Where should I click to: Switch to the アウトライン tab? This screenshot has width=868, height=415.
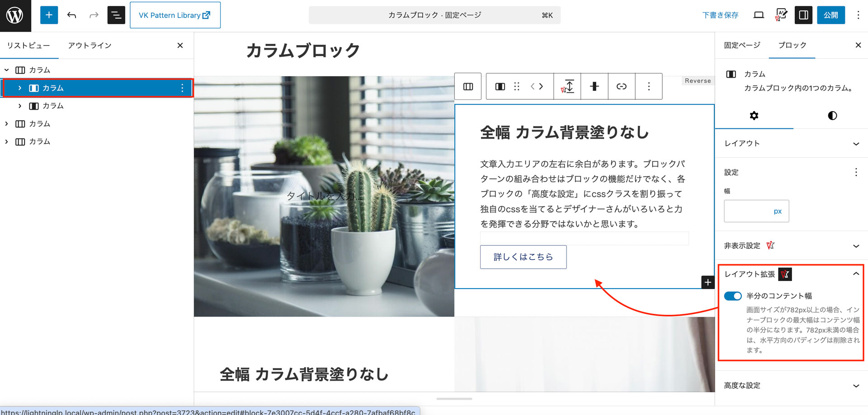[90, 46]
